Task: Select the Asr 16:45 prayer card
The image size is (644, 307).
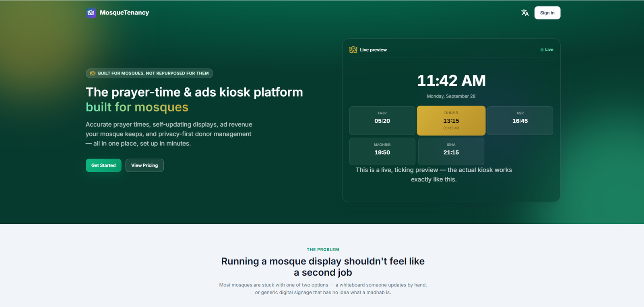Action: (520, 121)
